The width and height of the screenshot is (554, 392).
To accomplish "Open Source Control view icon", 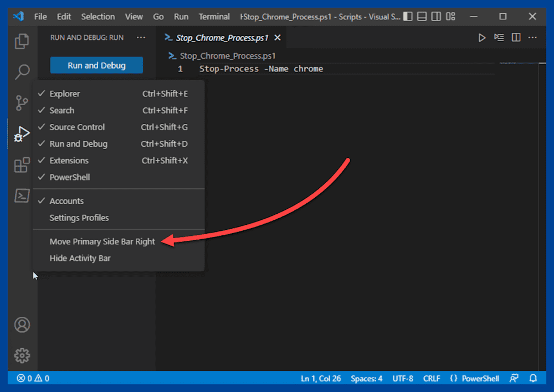I will coord(22,103).
